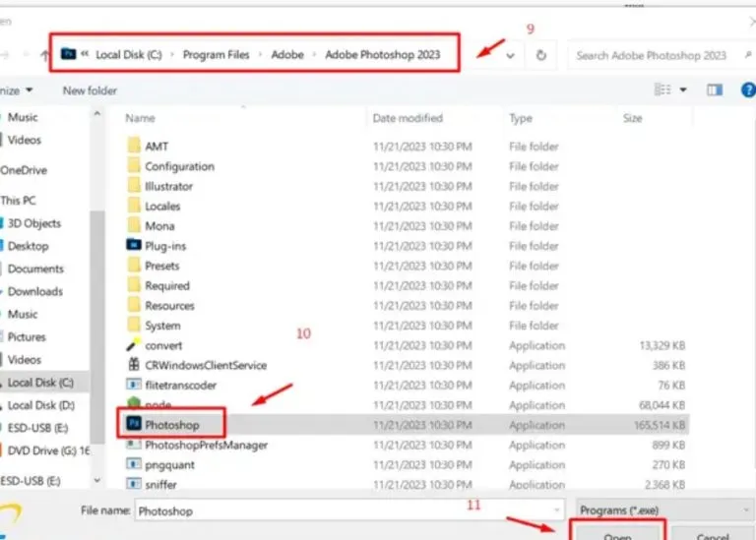Click the PhotoshopPrefsManager file icon
Viewport: 756px width, 540px height.
[134, 445]
